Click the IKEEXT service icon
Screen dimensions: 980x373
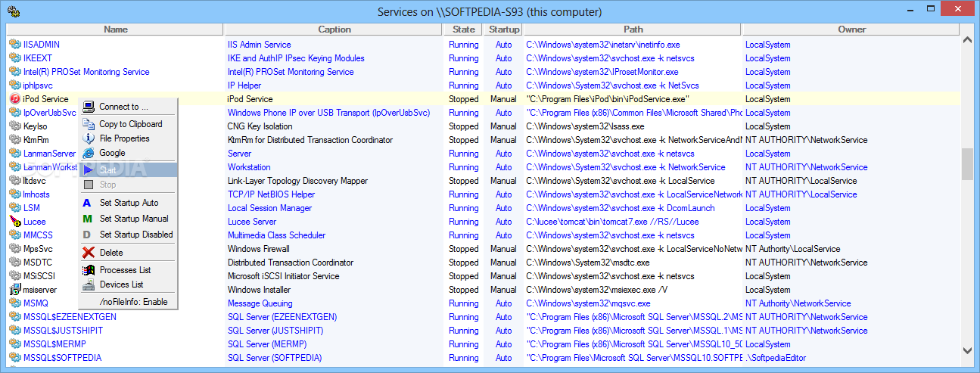coord(14,58)
